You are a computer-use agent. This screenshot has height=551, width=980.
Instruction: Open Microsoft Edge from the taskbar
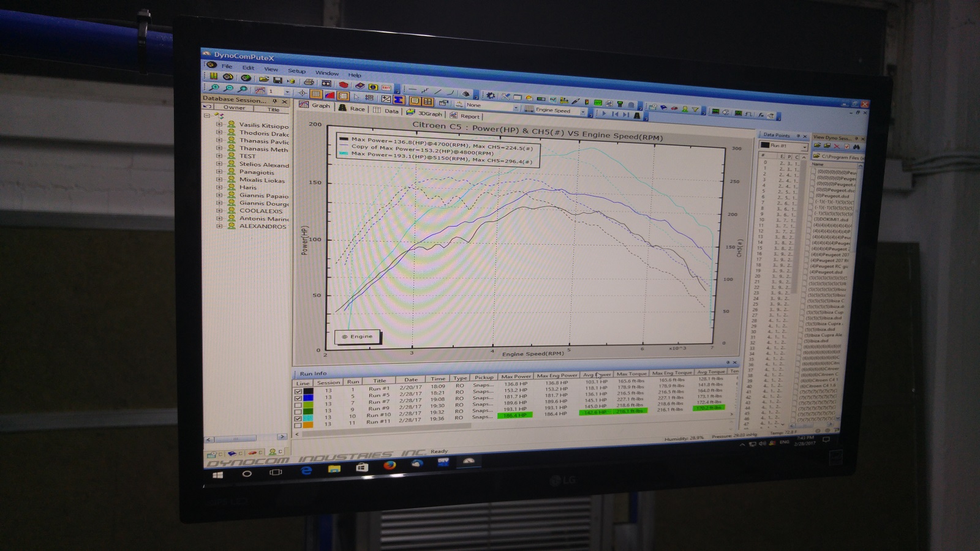pos(306,470)
